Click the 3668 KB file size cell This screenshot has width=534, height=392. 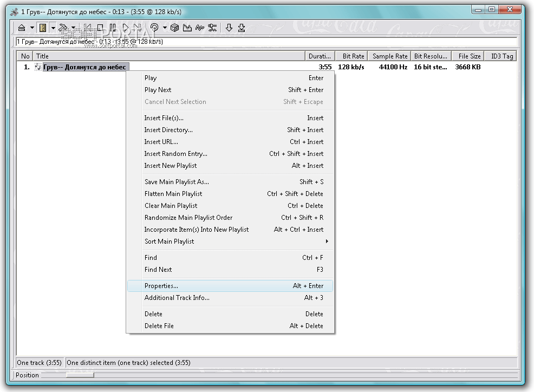click(x=468, y=67)
